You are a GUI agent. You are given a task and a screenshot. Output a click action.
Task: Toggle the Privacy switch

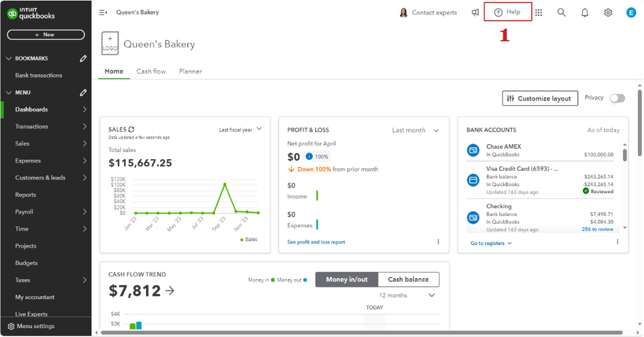pyautogui.click(x=618, y=98)
